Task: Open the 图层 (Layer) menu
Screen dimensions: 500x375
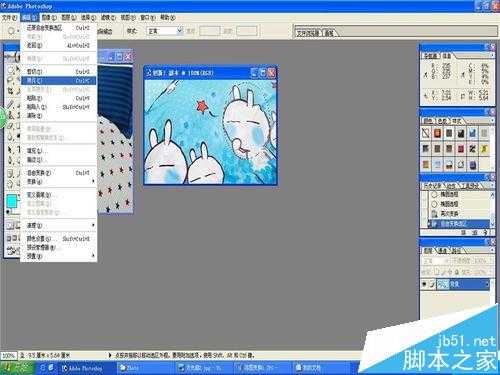Action: tap(69, 18)
